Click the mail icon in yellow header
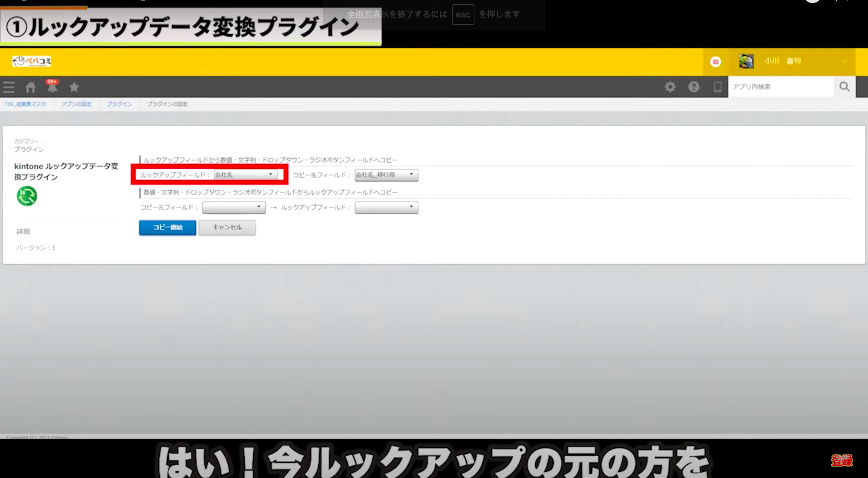This screenshot has height=478, width=868. pos(715,61)
